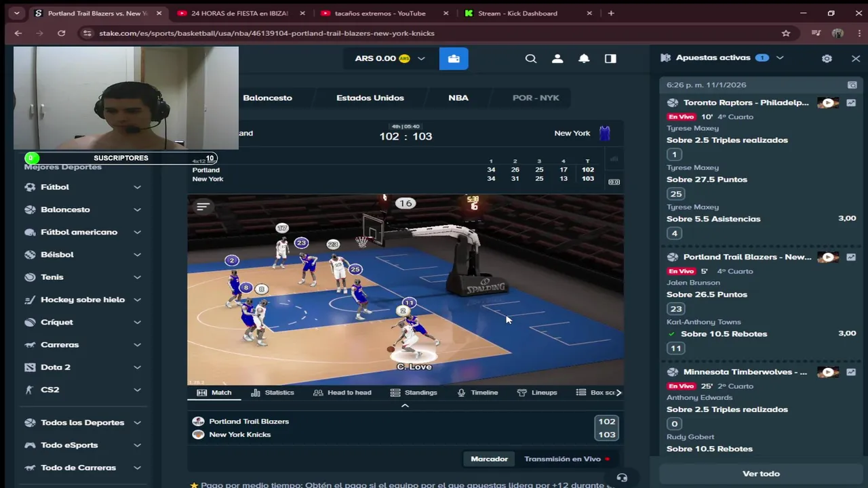This screenshot has height=488, width=868.
Task: Expand the Fútbol americano sidebar chevron
Action: (137, 232)
